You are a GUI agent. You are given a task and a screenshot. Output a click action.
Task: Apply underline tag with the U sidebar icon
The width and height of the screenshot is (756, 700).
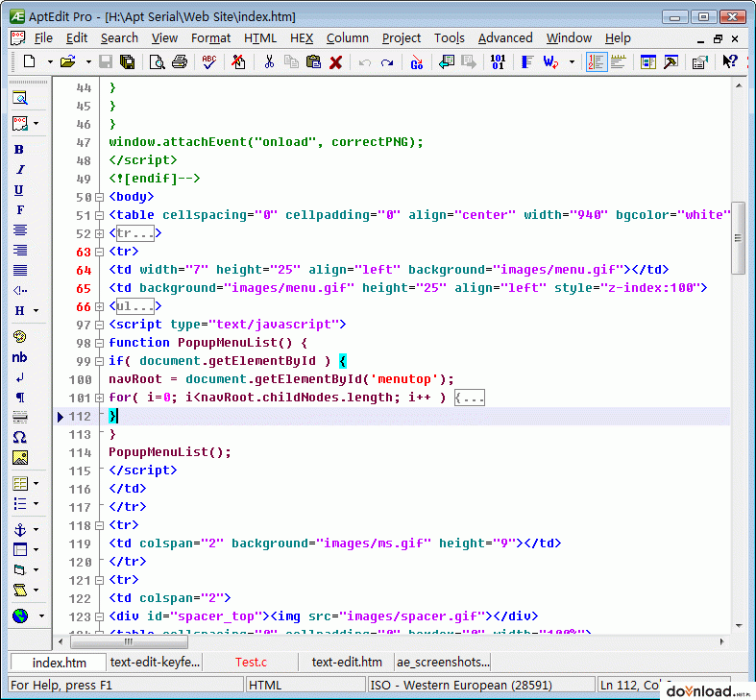coord(19,190)
